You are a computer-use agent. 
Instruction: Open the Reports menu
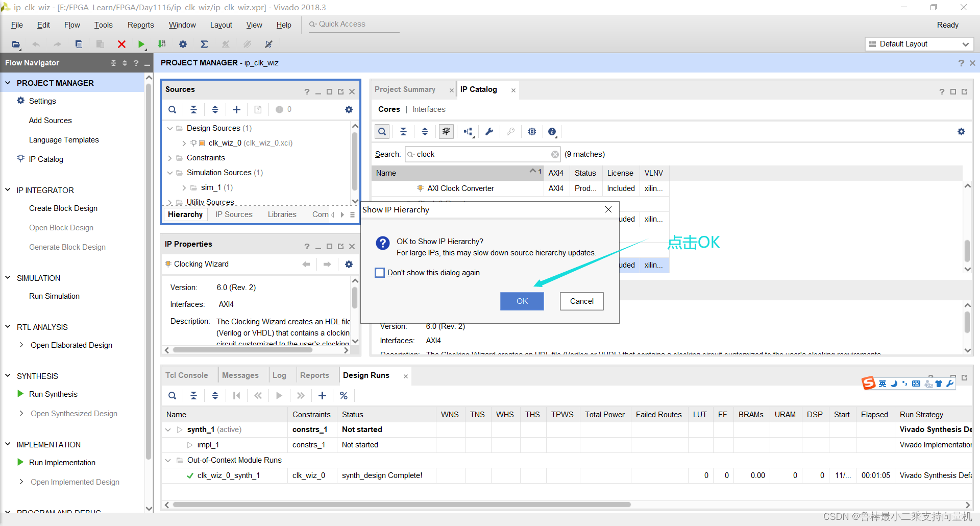coord(140,25)
